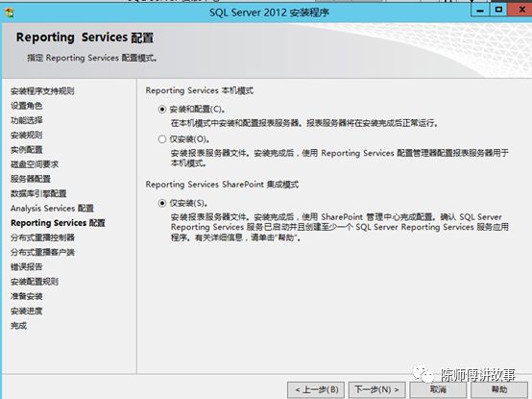This screenshot has height=399, width=532.
Task: Select 实例配置 step in sidebar
Action: coord(27,149)
